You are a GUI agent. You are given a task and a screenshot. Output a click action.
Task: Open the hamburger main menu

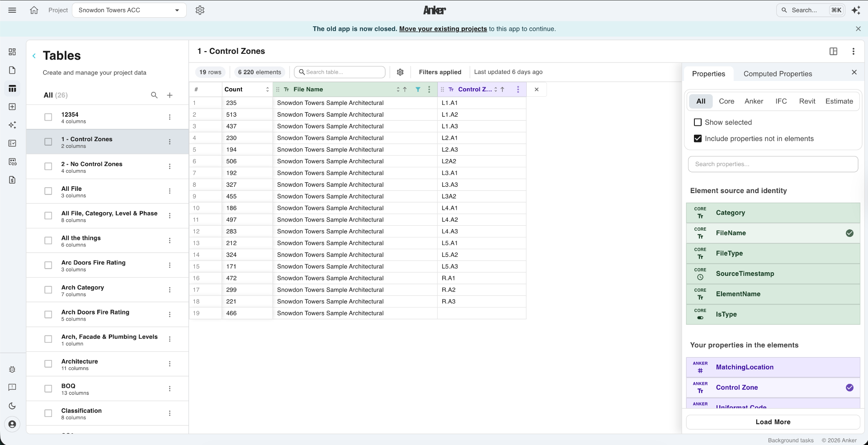pyautogui.click(x=12, y=10)
